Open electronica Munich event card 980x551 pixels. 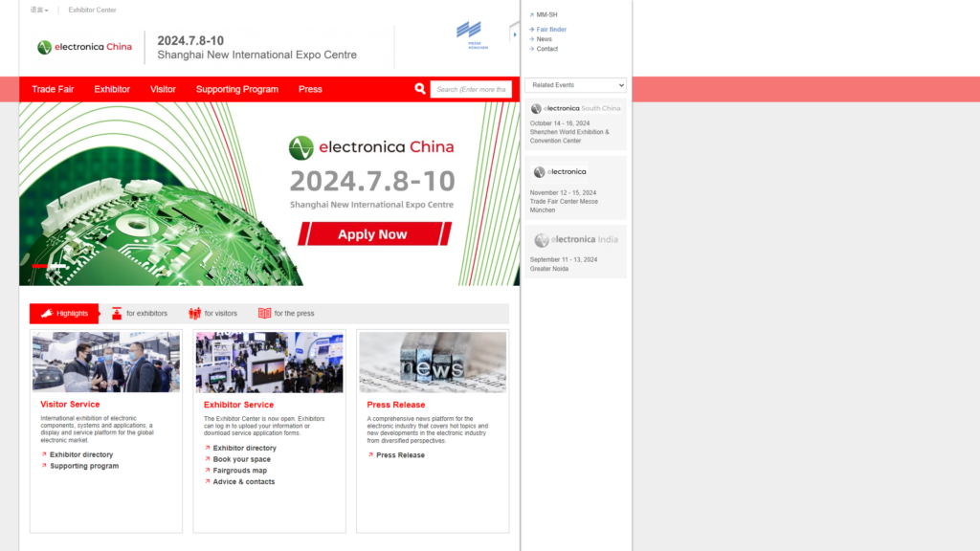(x=575, y=188)
